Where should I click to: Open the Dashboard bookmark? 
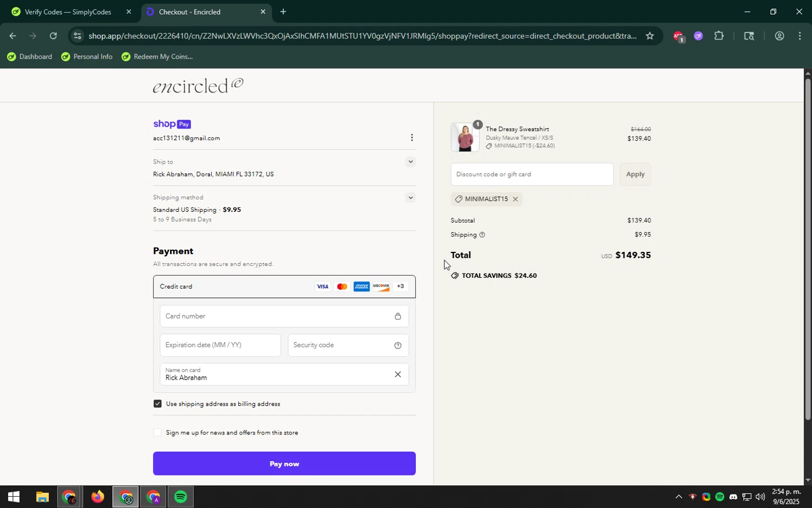point(30,57)
